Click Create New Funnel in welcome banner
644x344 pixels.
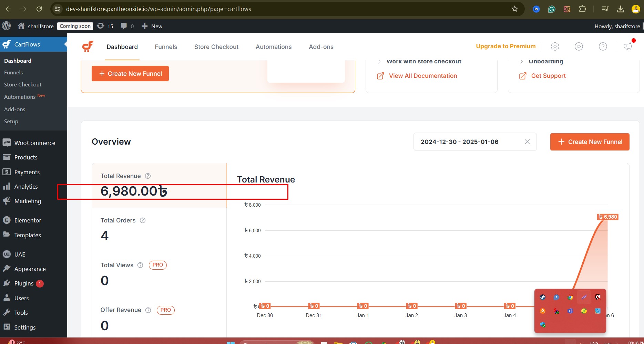coord(130,74)
